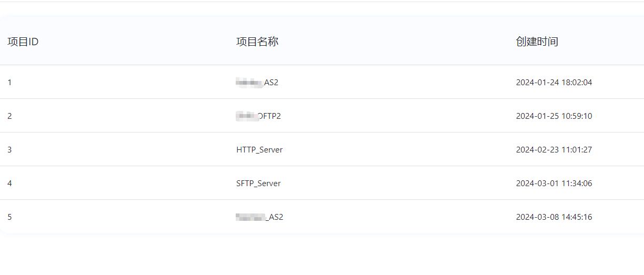Screen dimensions: 644x275
Task: Click the blurred prefix of project 2's name
Action: (246, 116)
